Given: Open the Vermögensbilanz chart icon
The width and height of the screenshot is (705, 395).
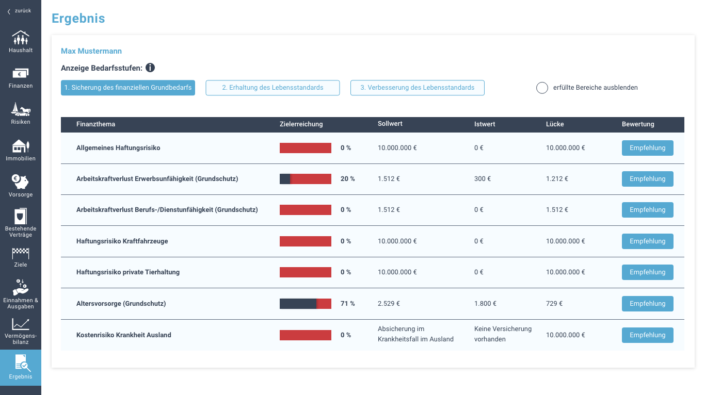Looking at the screenshot, I should click(20, 331).
